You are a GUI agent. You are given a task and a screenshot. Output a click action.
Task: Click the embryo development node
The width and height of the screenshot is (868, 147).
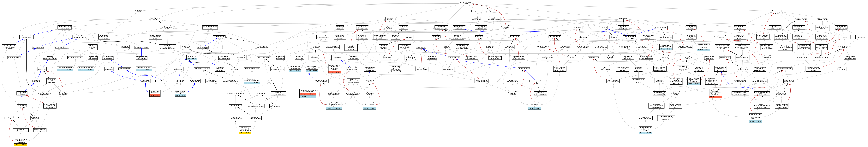(141, 47)
